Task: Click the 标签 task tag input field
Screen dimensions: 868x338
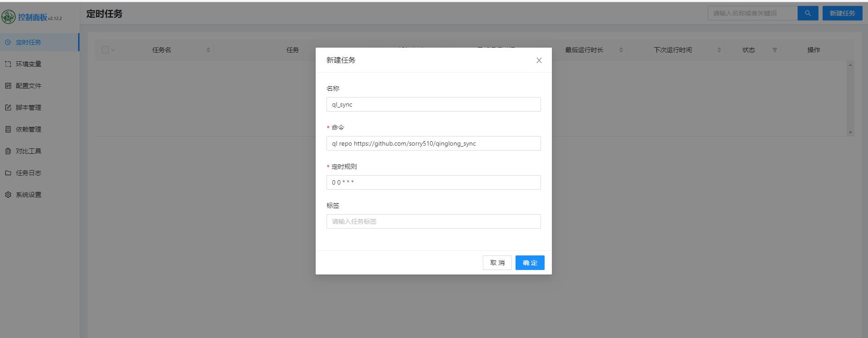Action: pyautogui.click(x=433, y=221)
